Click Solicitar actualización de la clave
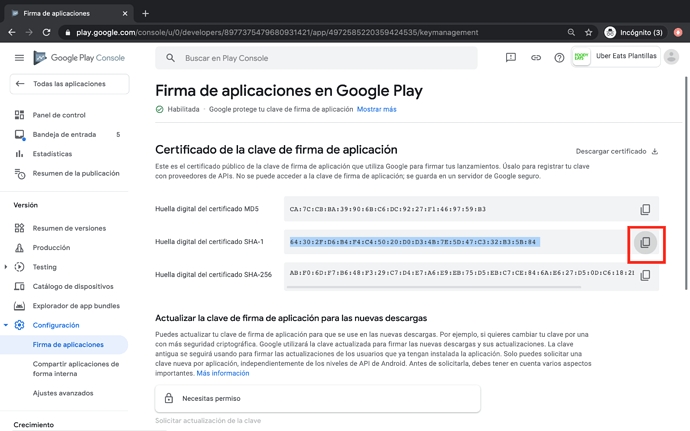The height and width of the screenshot is (431, 690). click(208, 420)
